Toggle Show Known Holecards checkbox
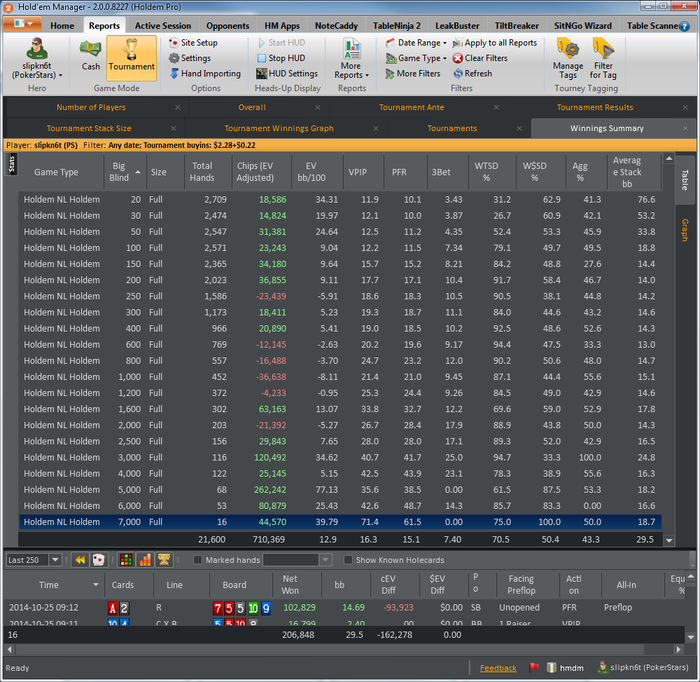Image resolution: width=700 pixels, height=682 pixels. pyautogui.click(x=348, y=560)
